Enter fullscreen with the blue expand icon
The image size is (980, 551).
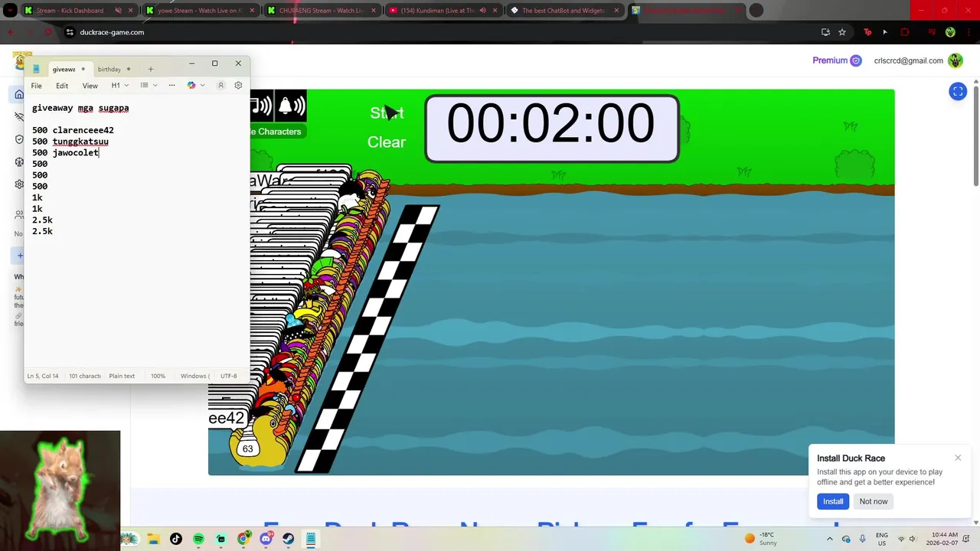click(958, 92)
